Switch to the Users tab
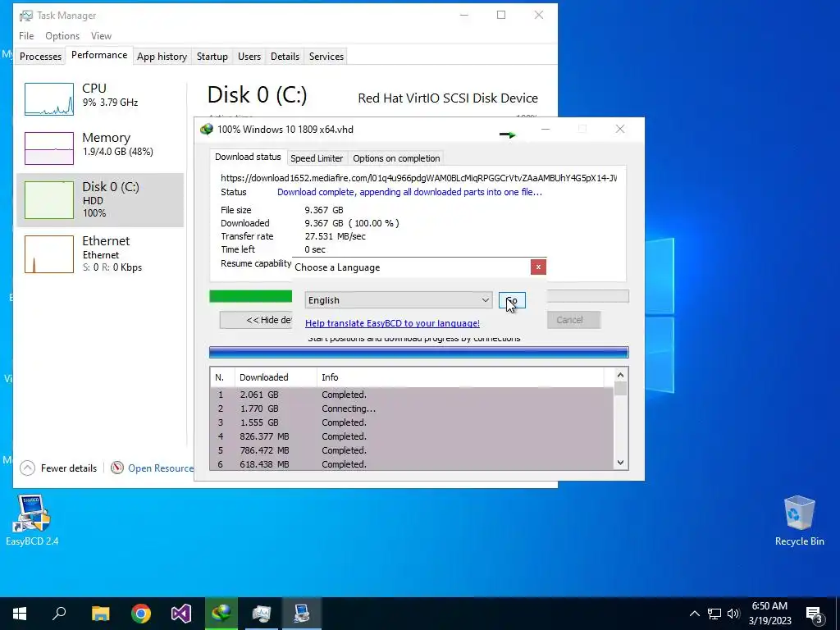The image size is (840, 630). 249,57
